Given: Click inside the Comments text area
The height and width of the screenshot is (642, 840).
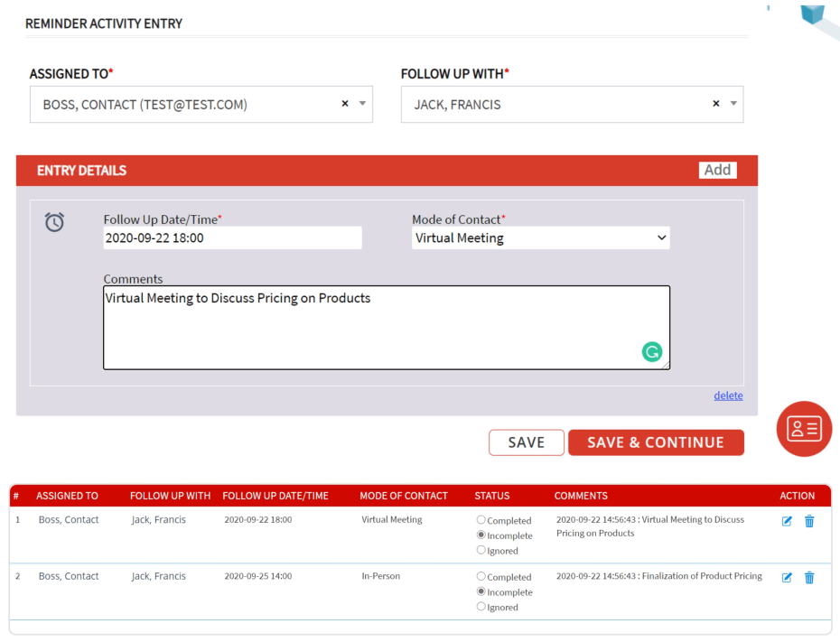Looking at the screenshot, I should [387, 325].
